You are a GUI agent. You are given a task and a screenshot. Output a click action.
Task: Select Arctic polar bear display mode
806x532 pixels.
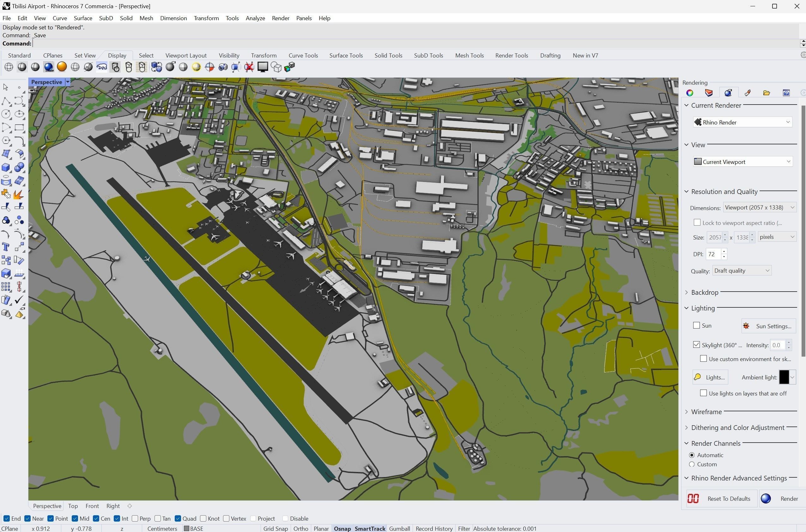(102, 67)
